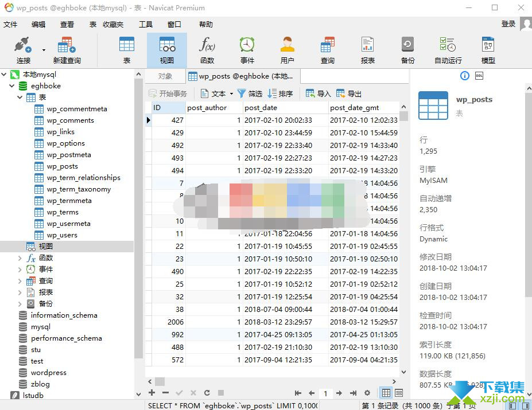Click the Filter (筛选) button
This screenshot has height=410, width=532.
(250, 93)
